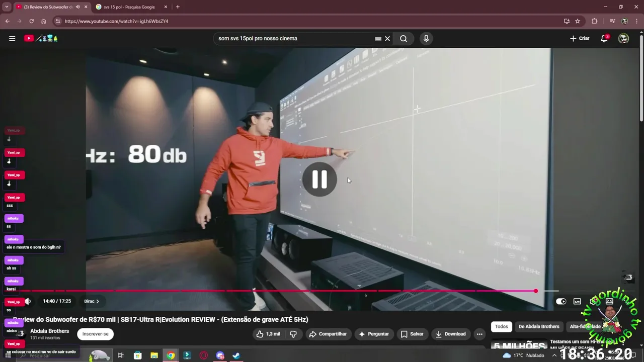Screen dimensions: 644x362
Task: Open the YouTube hamburger guide menu
Action: (x=12, y=38)
